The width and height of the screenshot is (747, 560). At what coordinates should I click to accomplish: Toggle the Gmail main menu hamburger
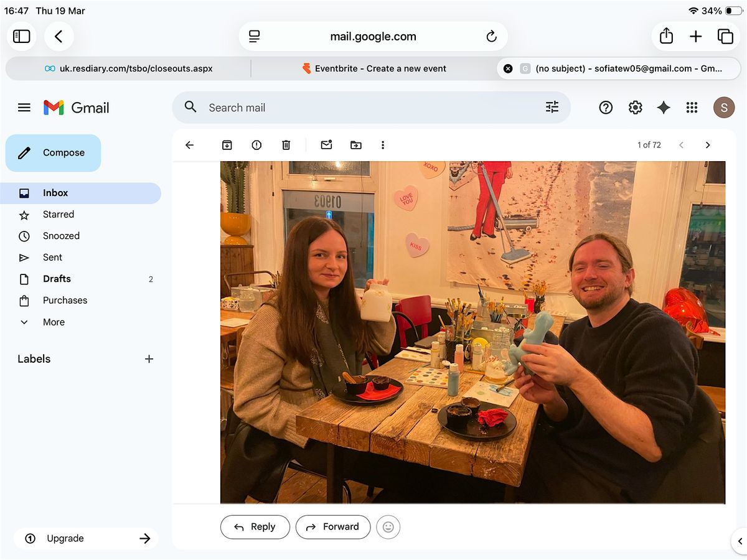click(24, 108)
